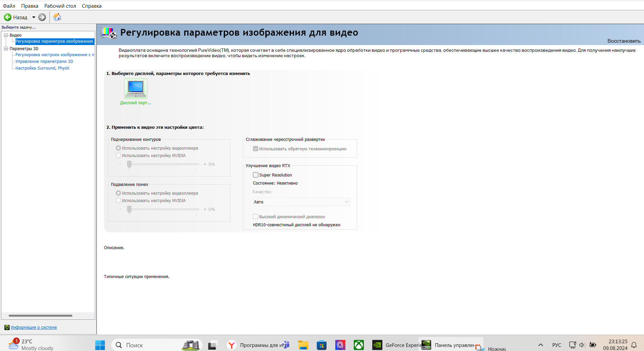The image size is (644, 351).
Task: Open the Качество dropdown showing Авто
Action: [x=301, y=202]
